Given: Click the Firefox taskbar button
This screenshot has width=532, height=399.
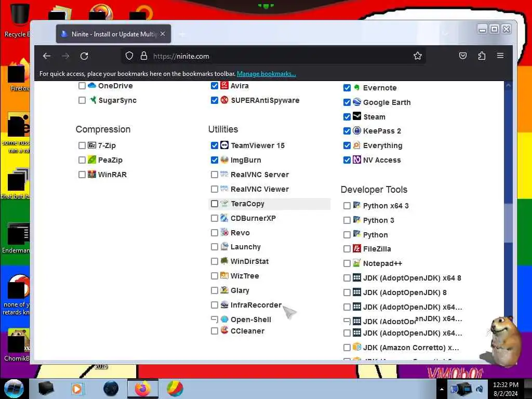Looking at the screenshot, I should [x=143, y=389].
